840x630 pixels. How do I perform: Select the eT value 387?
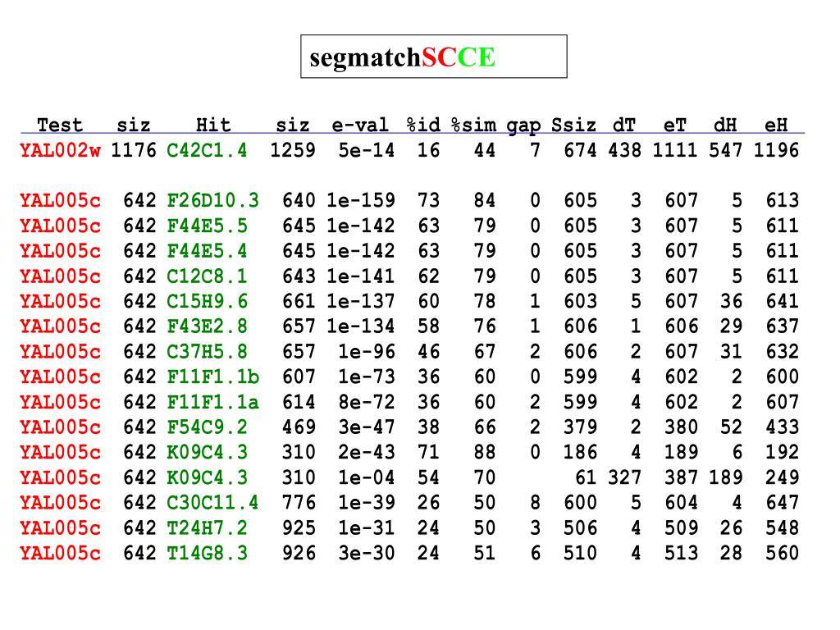[x=681, y=477]
